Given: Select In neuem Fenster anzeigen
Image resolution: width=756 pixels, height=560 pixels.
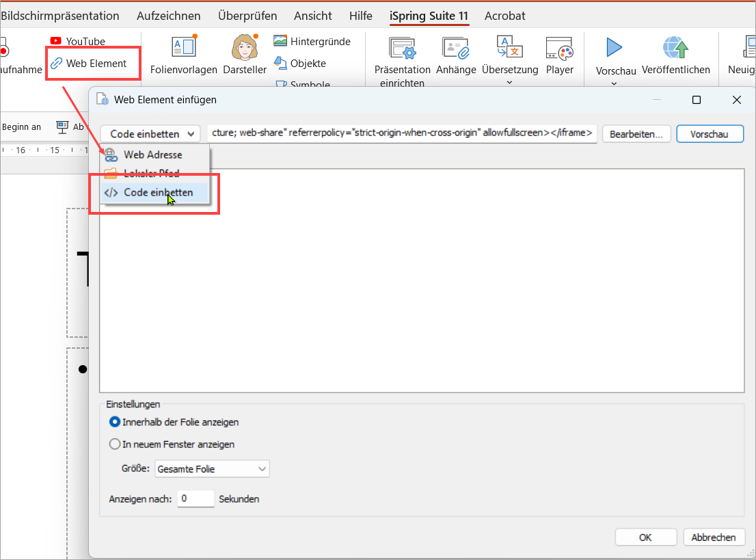Looking at the screenshot, I should click(x=115, y=444).
